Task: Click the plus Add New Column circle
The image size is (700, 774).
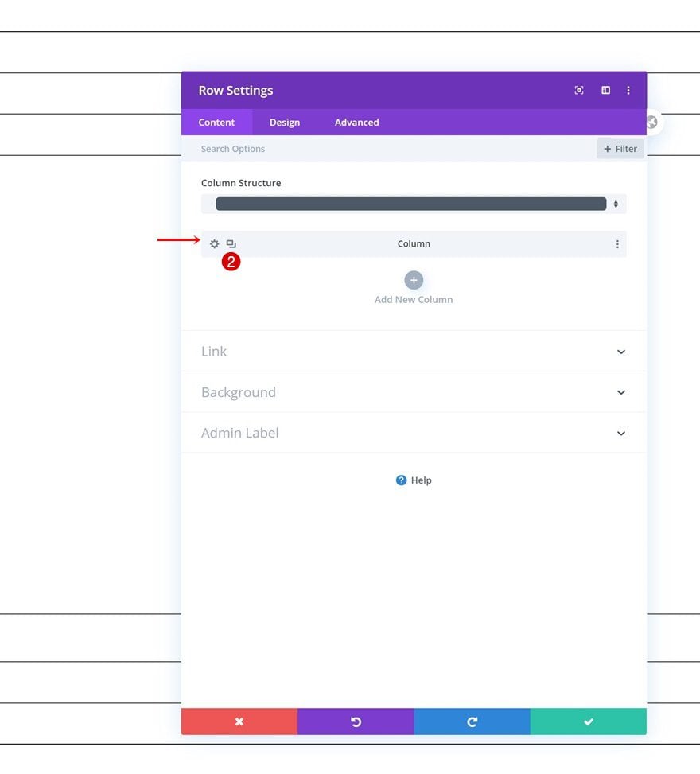Action: (x=414, y=280)
